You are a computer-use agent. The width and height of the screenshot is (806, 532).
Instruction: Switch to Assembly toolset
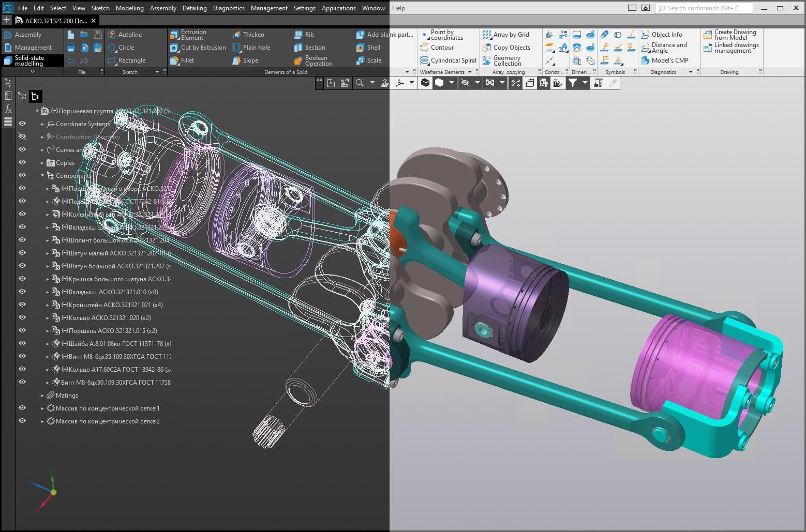click(x=32, y=35)
